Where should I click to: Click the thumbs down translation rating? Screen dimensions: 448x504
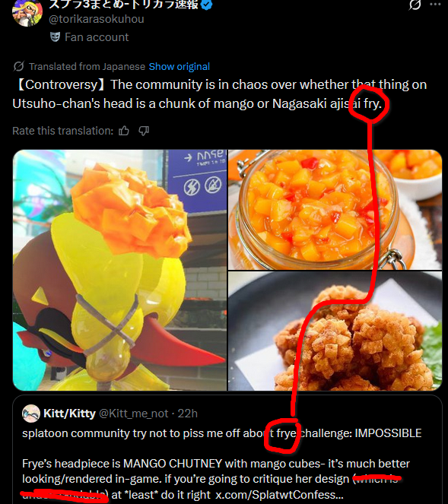click(x=144, y=131)
